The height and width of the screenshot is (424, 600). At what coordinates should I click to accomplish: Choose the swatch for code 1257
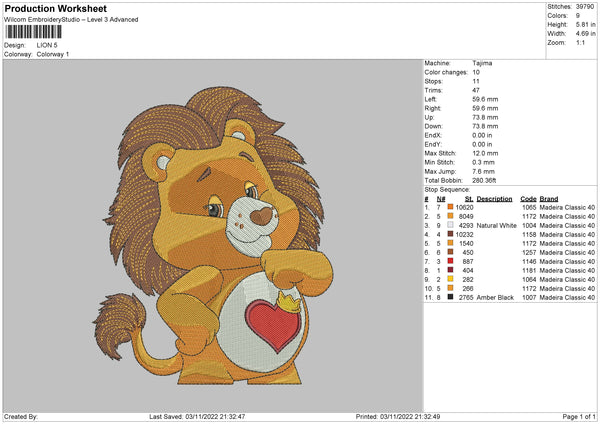tap(450, 252)
